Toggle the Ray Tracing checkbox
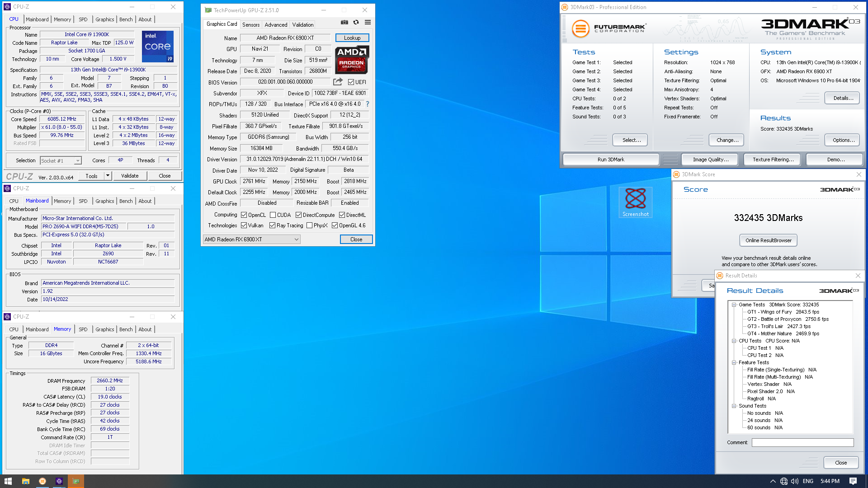Screen dimensions: 868x488 273,225
